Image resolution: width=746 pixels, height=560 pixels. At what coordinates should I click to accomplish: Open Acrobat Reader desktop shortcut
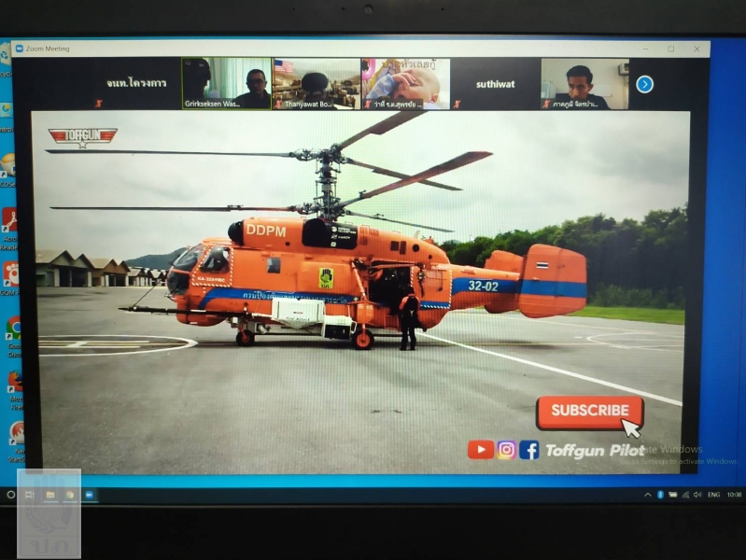(9, 229)
